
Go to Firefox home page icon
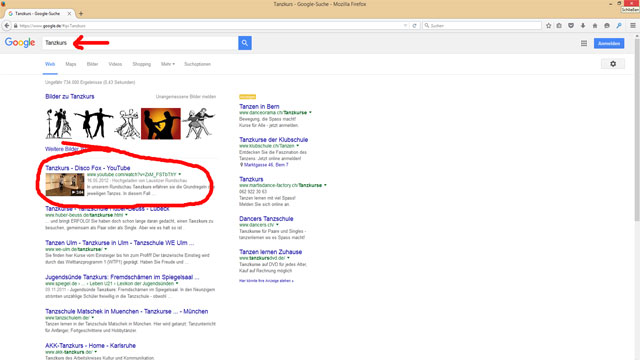[595, 26]
